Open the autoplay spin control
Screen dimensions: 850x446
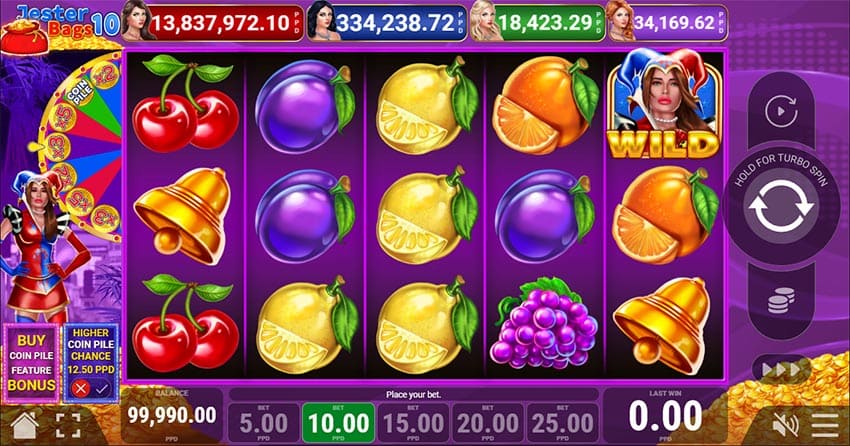tap(781, 112)
